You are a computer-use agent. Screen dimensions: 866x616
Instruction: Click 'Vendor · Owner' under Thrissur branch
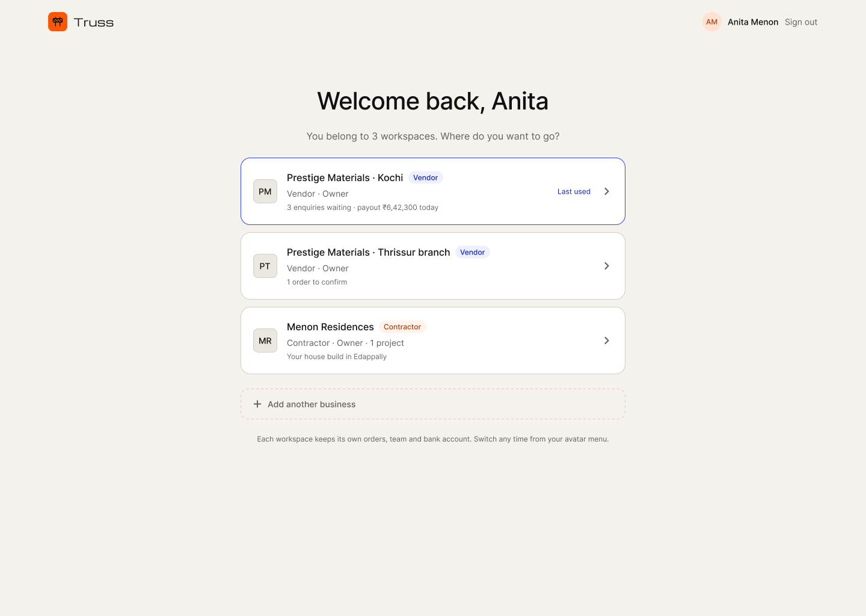[x=318, y=268]
